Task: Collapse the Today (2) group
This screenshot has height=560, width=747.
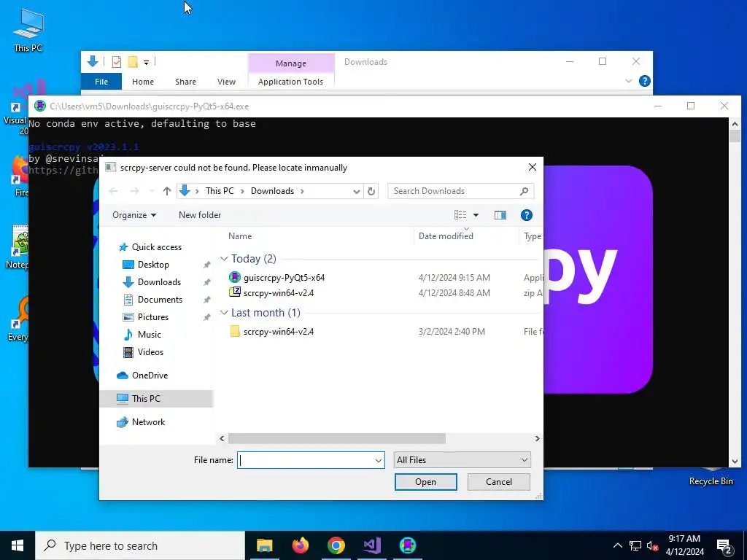Action: click(224, 259)
